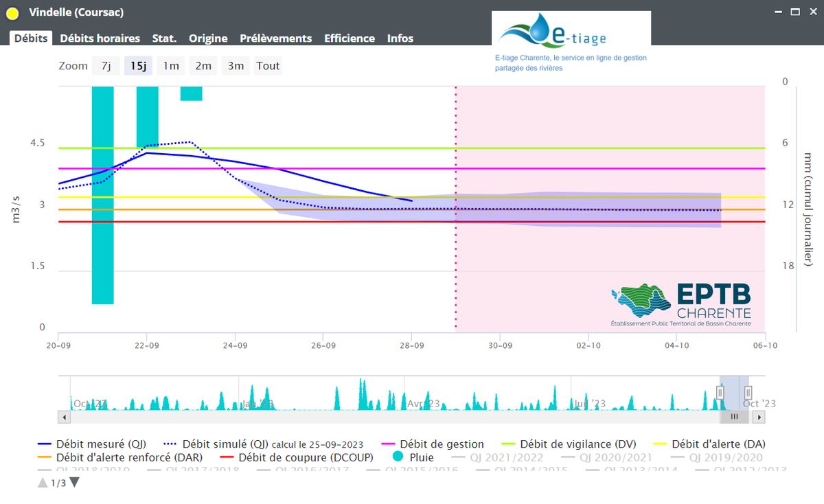Viewport: 824px width, 504px height.
Task: Go to the Efficience tab
Action: [350, 38]
